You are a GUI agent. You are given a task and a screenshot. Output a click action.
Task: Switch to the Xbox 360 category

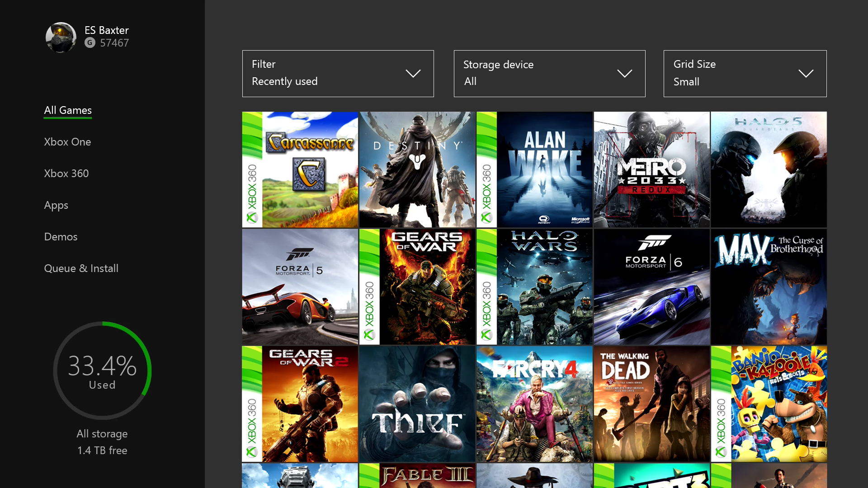pos(66,174)
